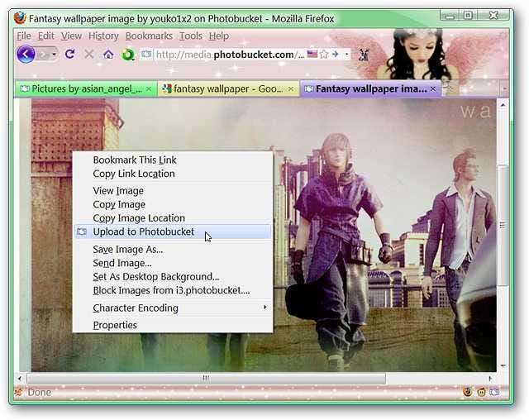Click the Done status text
The height and width of the screenshot is (420, 529).
[x=40, y=393]
